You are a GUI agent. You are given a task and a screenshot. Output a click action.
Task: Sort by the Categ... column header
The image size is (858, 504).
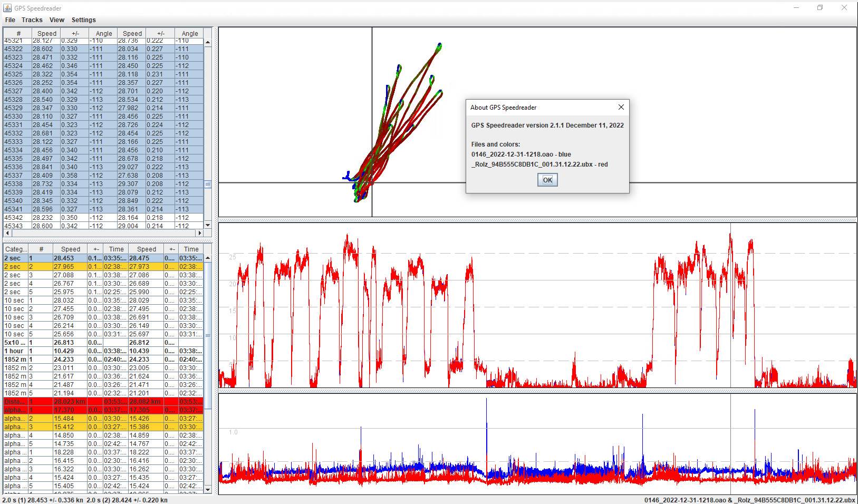(x=16, y=249)
